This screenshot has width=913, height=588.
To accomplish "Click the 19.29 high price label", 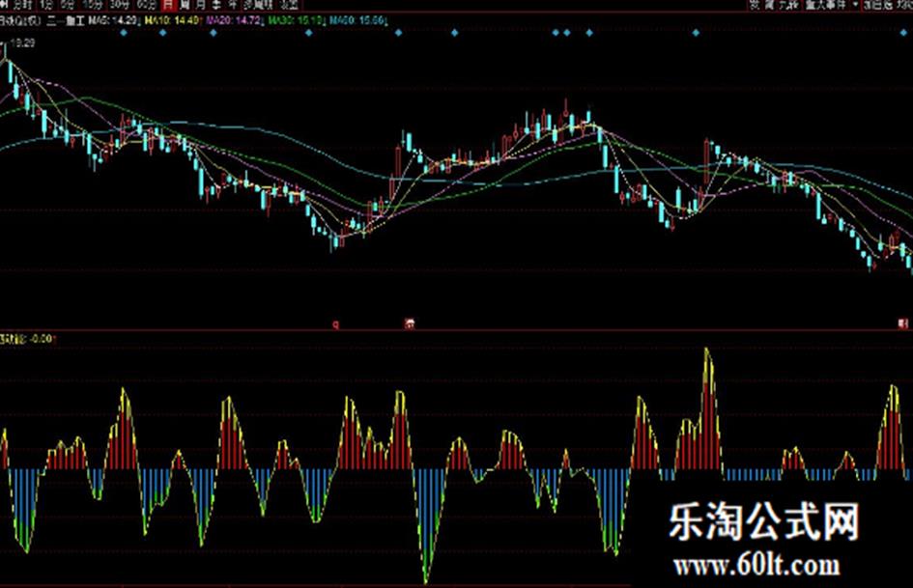I will (23, 43).
